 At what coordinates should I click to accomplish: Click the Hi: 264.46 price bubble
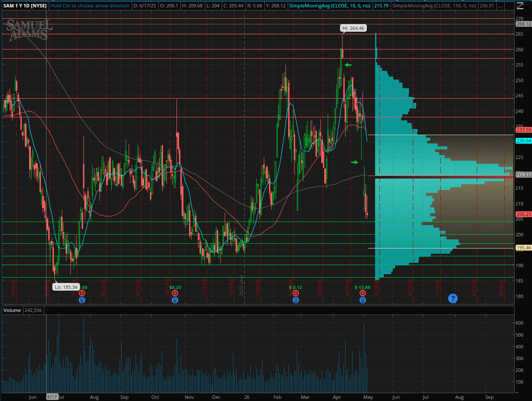click(x=353, y=28)
